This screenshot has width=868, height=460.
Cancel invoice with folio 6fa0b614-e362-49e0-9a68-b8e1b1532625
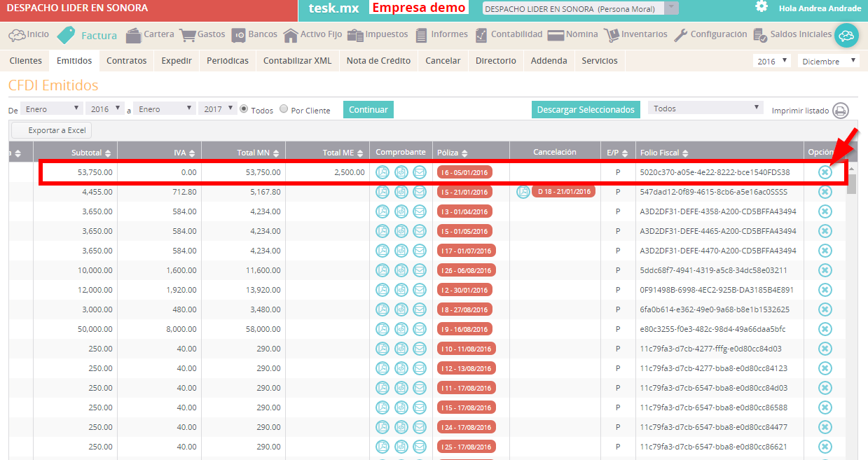tap(825, 309)
